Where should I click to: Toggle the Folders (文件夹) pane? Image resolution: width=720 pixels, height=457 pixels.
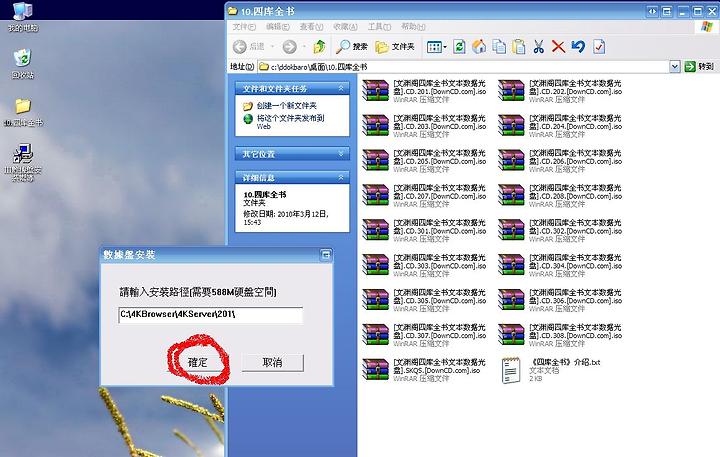[395, 46]
